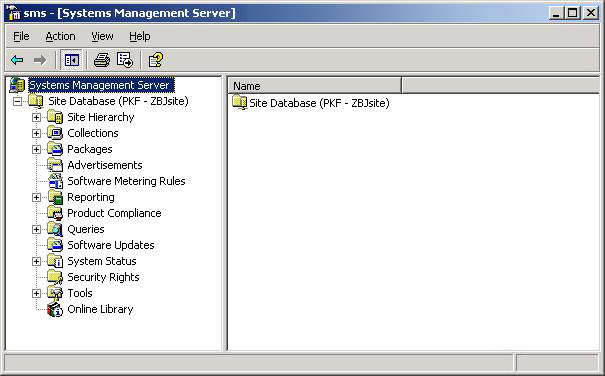Expand the Site Hierarchy node

tap(36, 117)
